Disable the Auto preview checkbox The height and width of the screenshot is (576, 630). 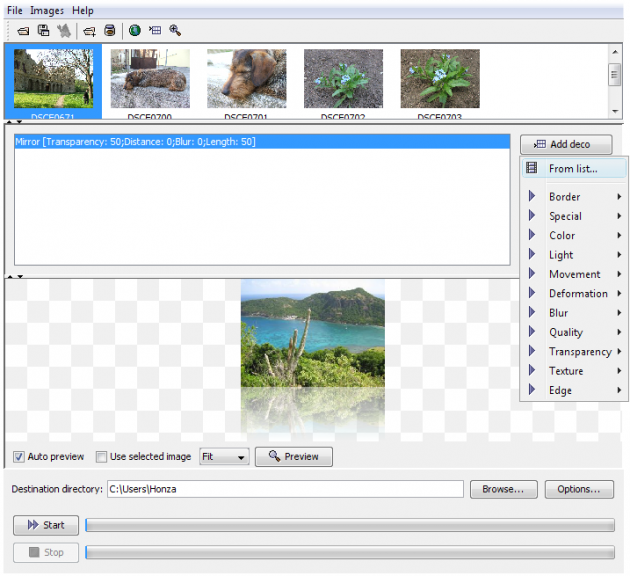tap(19, 457)
